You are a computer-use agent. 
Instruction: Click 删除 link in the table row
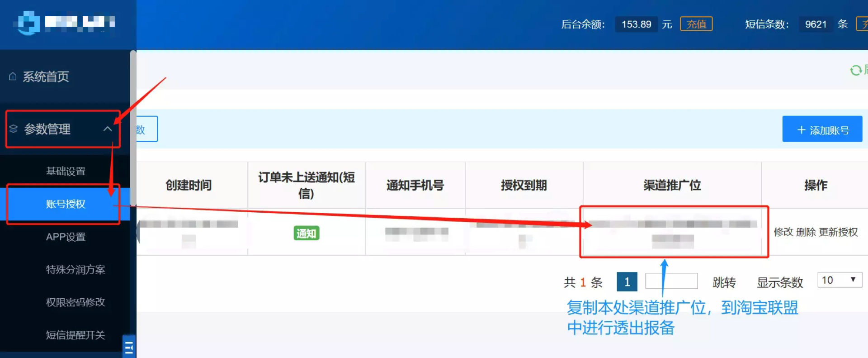(806, 232)
